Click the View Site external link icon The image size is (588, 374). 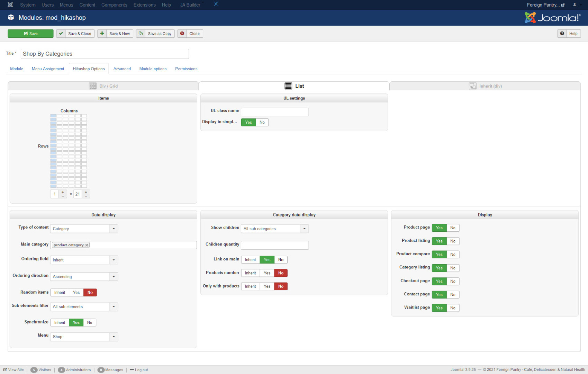(5, 370)
